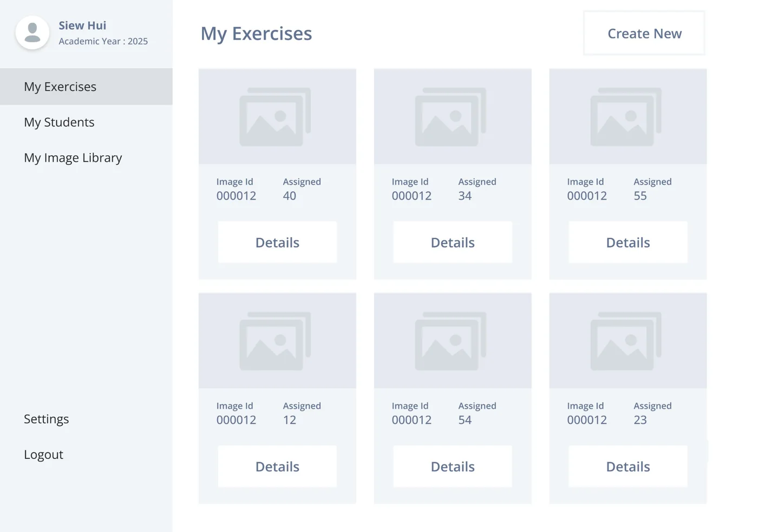Image resolution: width=758 pixels, height=532 pixels.
Task: Open Settings in the sidebar
Action: click(x=47, y=419)
